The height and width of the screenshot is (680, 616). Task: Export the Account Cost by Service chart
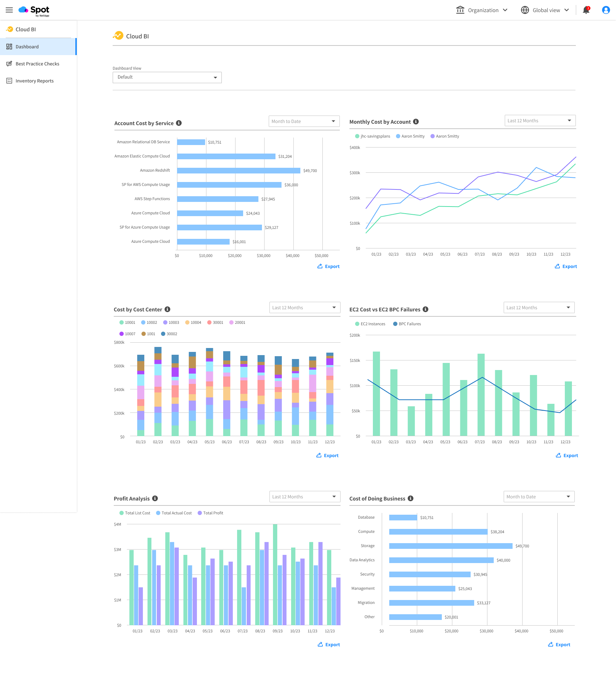(x=328, y=266)
